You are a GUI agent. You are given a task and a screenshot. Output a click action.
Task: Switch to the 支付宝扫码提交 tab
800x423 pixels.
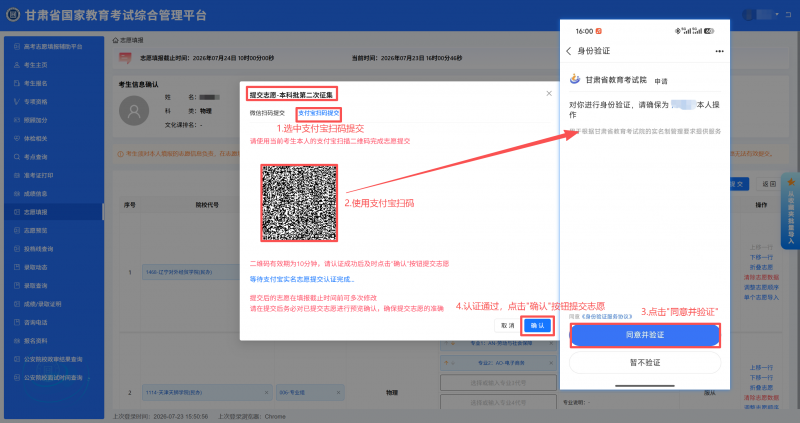click(318, 113)
